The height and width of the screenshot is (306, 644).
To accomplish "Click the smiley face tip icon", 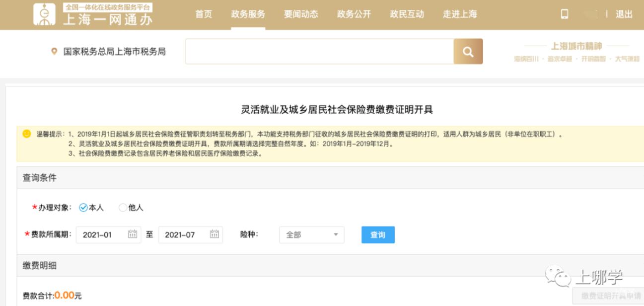I will point(27,134).
